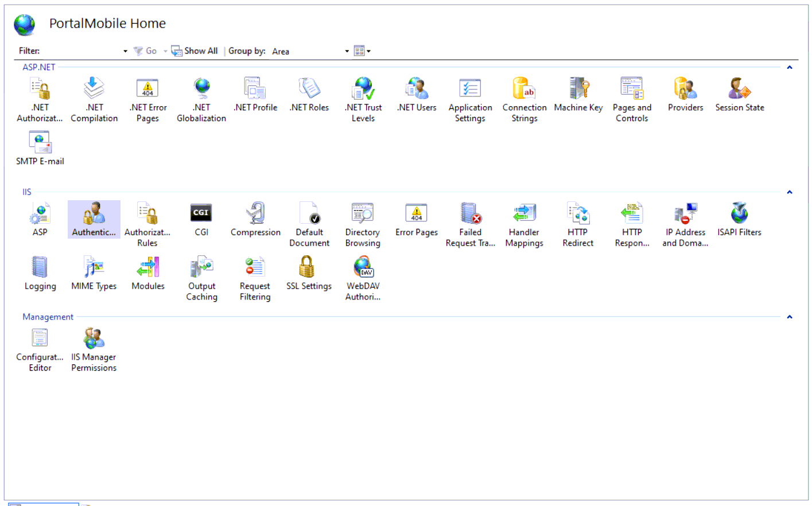Screen dimensions: 812x506
Task: Open the Group by Area dropdown
Action: point(347,51)
